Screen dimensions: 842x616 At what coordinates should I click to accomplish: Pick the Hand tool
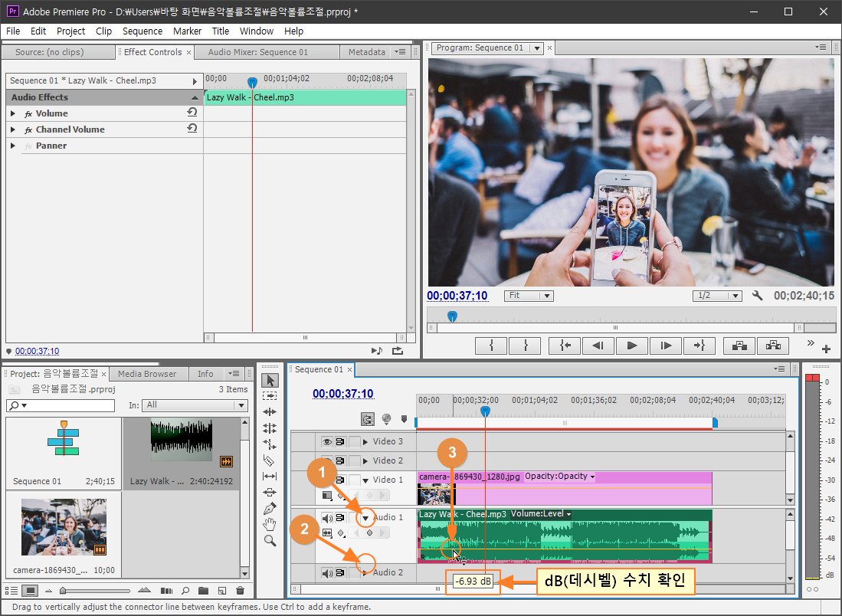pyautogui.click(x=269, y=525)
